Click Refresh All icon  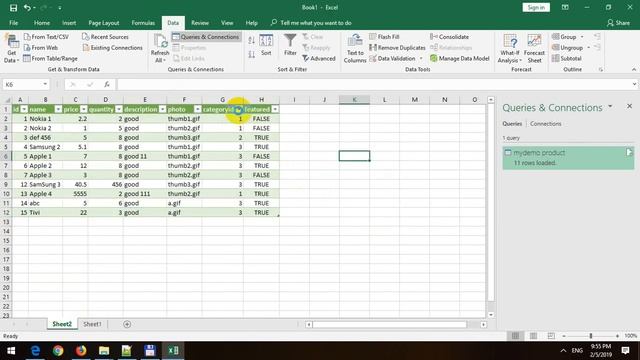click(x=160, y=42)
